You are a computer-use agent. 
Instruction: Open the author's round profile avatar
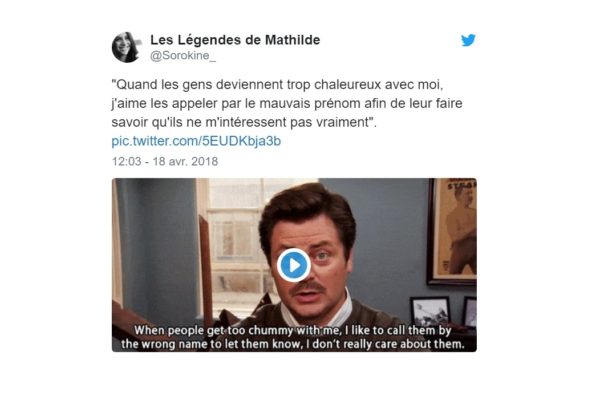pos(126,47)
